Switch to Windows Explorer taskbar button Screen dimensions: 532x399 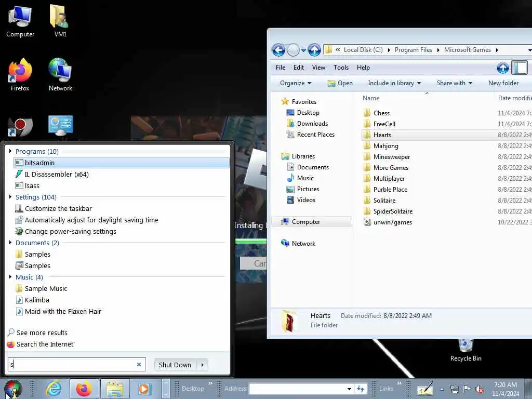tap(115, 389)
